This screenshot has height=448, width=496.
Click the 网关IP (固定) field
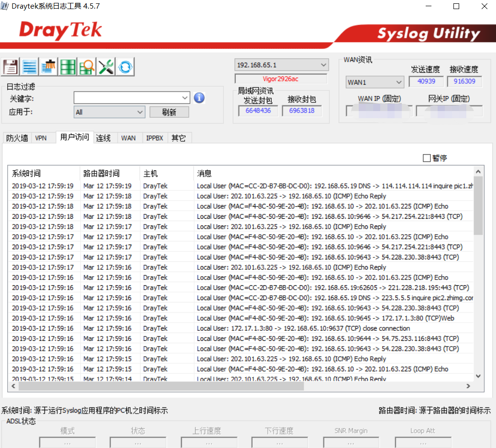pos(449,111)
